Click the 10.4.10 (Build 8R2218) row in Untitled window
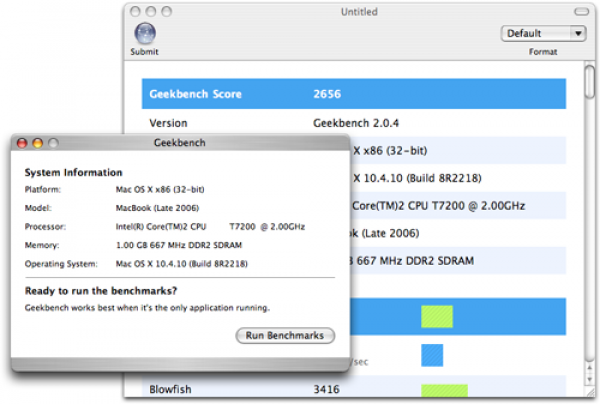The image size is (600, 404). point(458,178)
